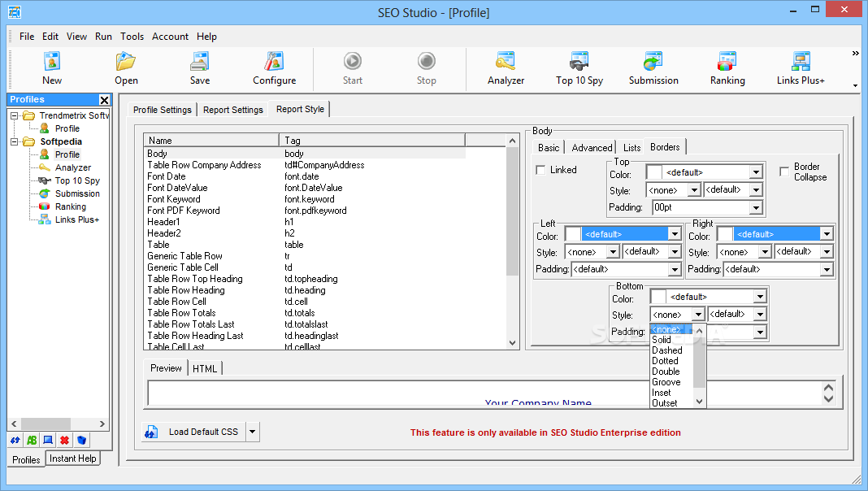Click the Save toolbar icon
The height and width of the screenshot is (491, 868).
199,61
